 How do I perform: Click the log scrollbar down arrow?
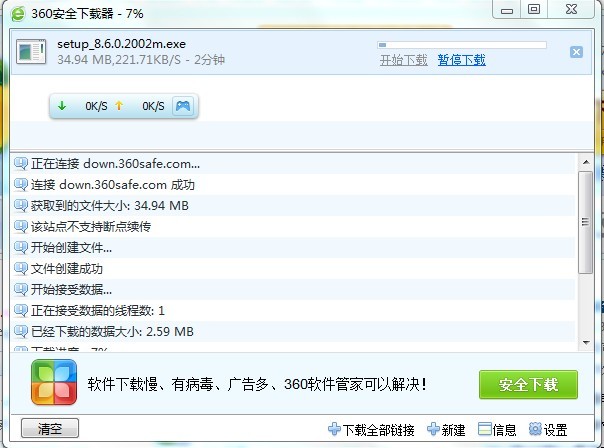(586, 342)
